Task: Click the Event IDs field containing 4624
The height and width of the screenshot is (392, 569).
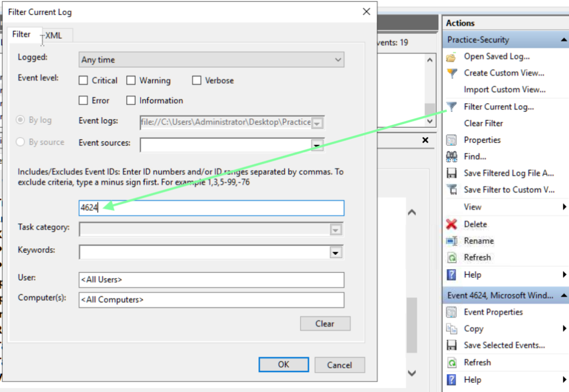Action: (211, 208)
